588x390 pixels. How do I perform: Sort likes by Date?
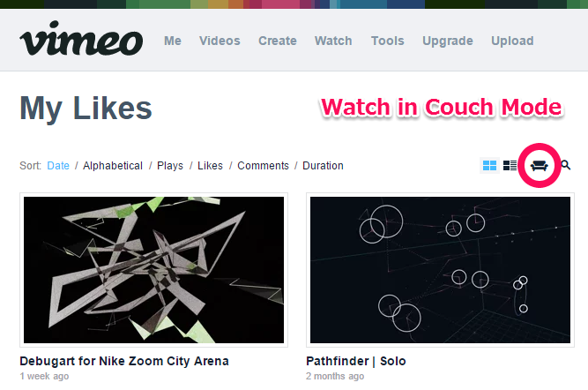click(58, 166)
